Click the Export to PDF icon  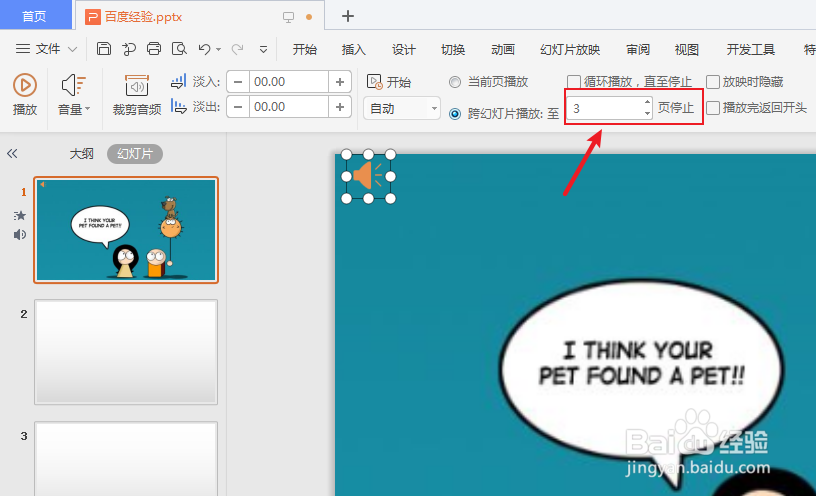tap(129, 49)
